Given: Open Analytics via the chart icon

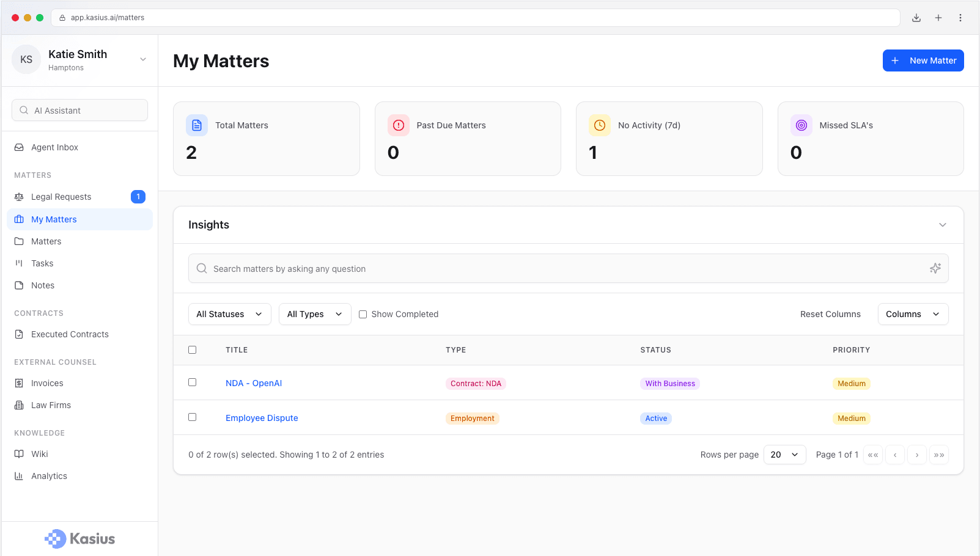Looking at the screenshot, I should pos(20,476).
